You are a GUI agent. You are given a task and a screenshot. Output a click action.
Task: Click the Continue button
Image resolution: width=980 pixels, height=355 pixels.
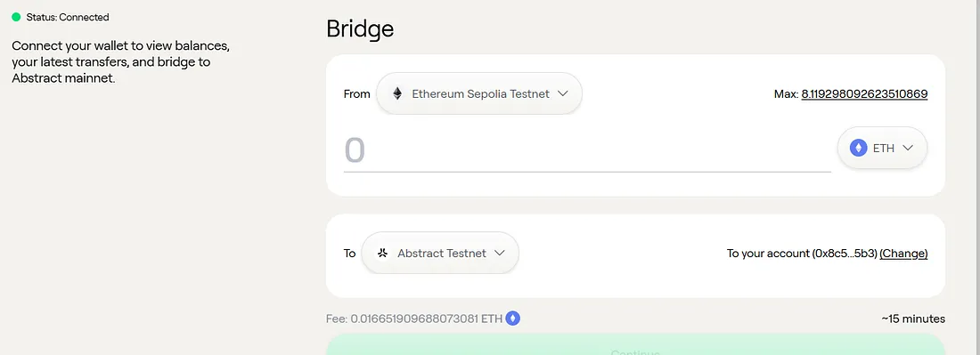(x=635, y=344)
